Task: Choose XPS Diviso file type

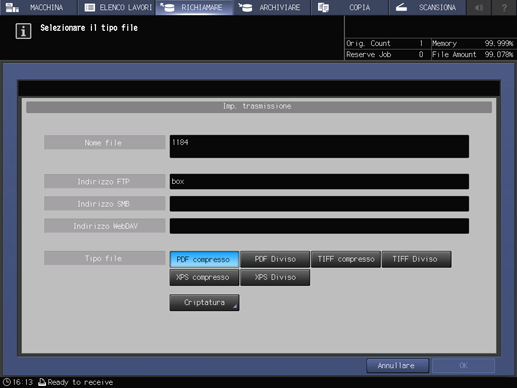Action: 275,277
